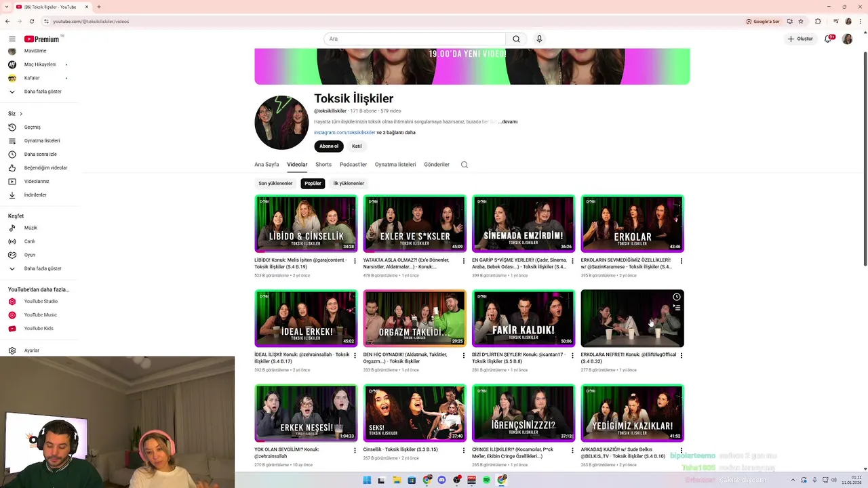Open notifications bell
Viewport: 868px width, 488px height.
(x=828, y=39)
